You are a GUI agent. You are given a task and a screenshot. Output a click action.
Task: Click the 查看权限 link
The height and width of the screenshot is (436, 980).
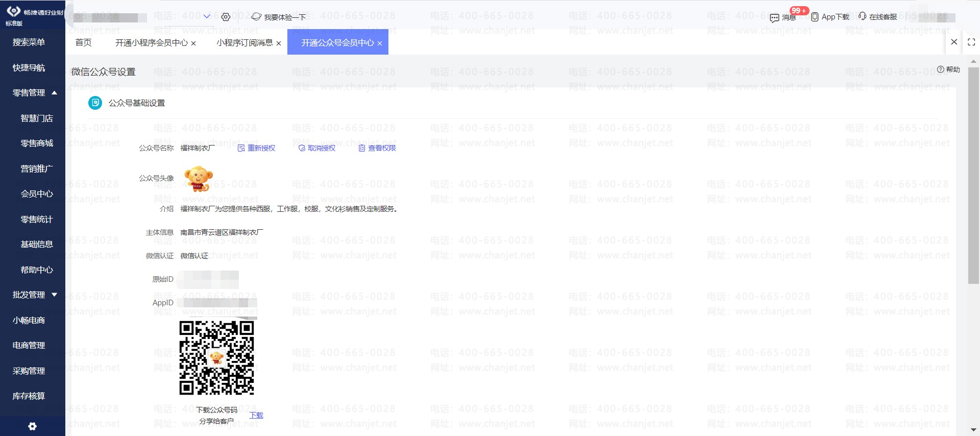coord(382,148)
